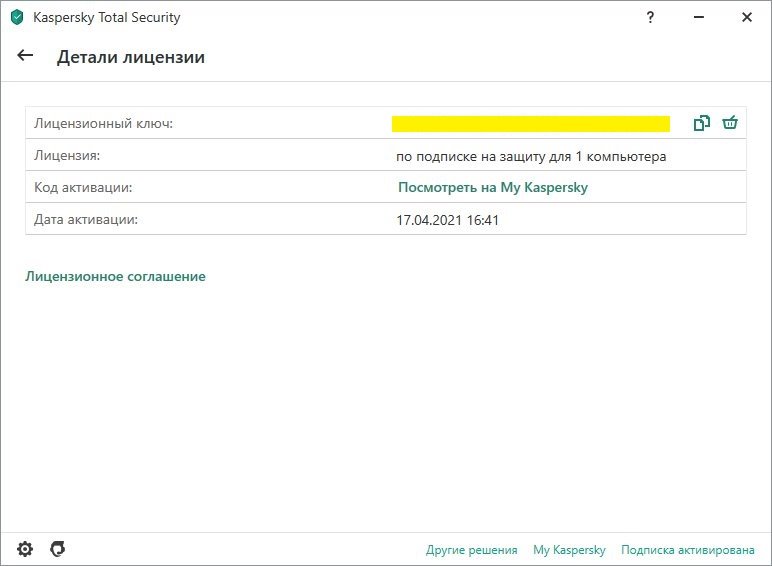
Task: Close the Kaspersky Total Security window
Action: click(747, 17)
